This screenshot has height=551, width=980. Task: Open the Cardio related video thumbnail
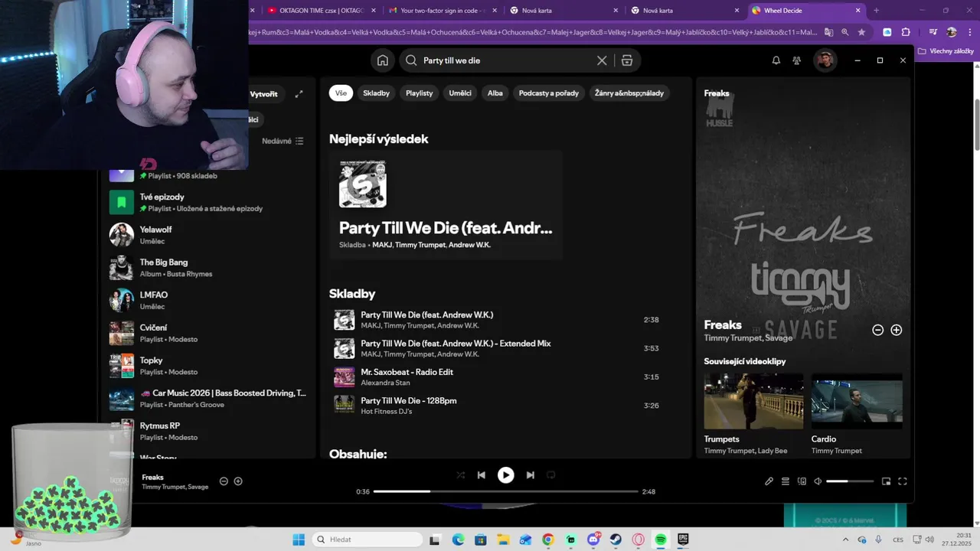tap(857, 401)
